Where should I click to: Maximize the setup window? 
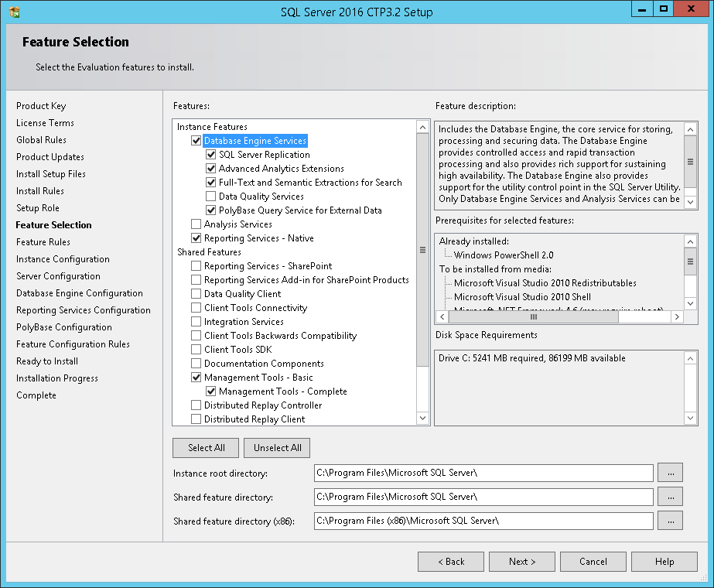(664, 9)
